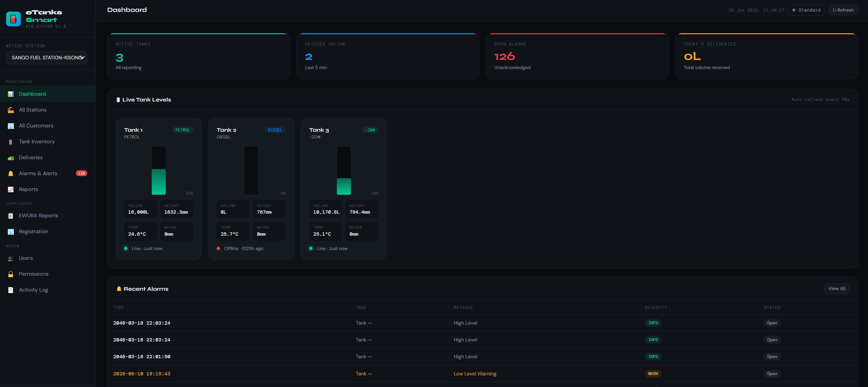Click the PETROL tag on Tank 1
Viewport: 868px width, 387px height.
coord(183,130)
